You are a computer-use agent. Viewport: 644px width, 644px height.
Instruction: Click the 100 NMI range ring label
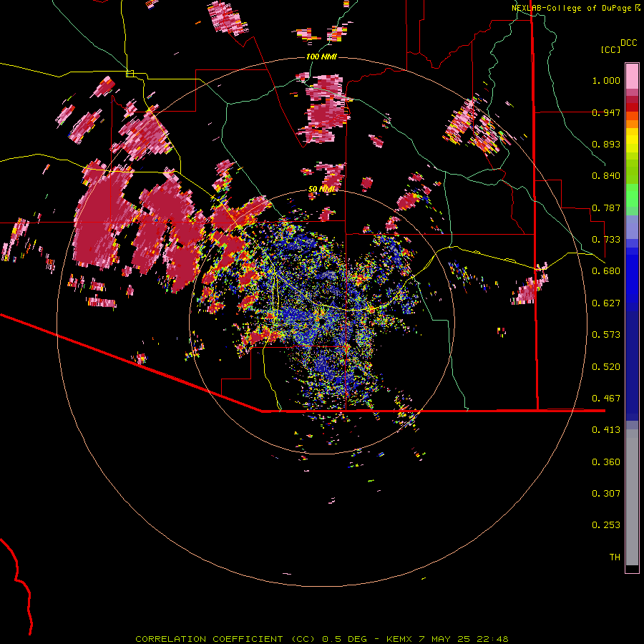pyautogui.click(x=321, y=57)
